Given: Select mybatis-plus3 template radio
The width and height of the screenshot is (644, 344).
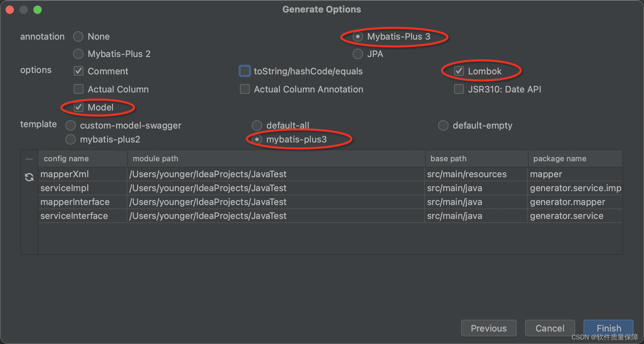Looking at the screenshot, I should pyautogui.click(x=257, y=139).
